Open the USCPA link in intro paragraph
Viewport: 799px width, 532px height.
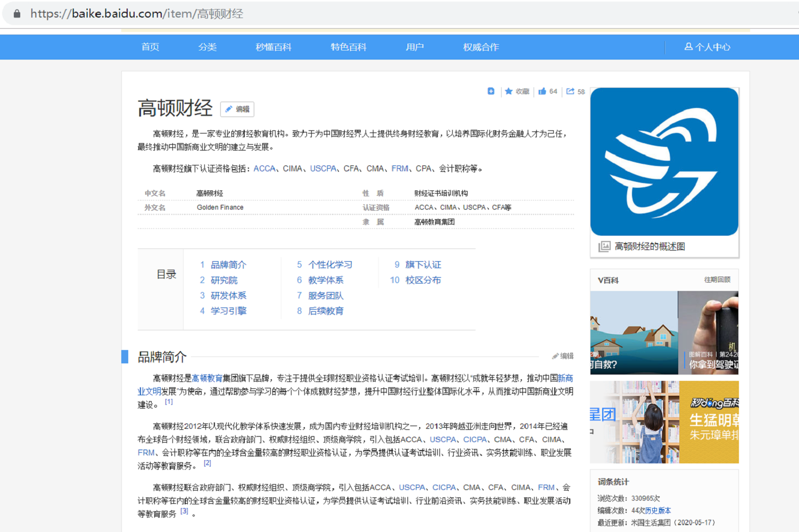(x=323, y=169)
